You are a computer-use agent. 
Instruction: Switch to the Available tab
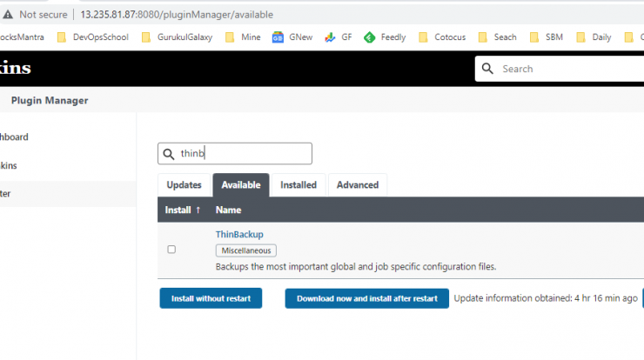coord(241,185)
